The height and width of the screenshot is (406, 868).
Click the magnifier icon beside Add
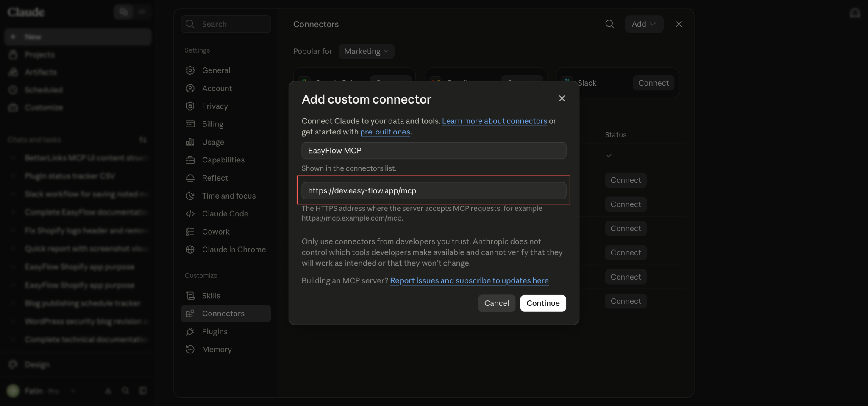click(x=610, y=24)
